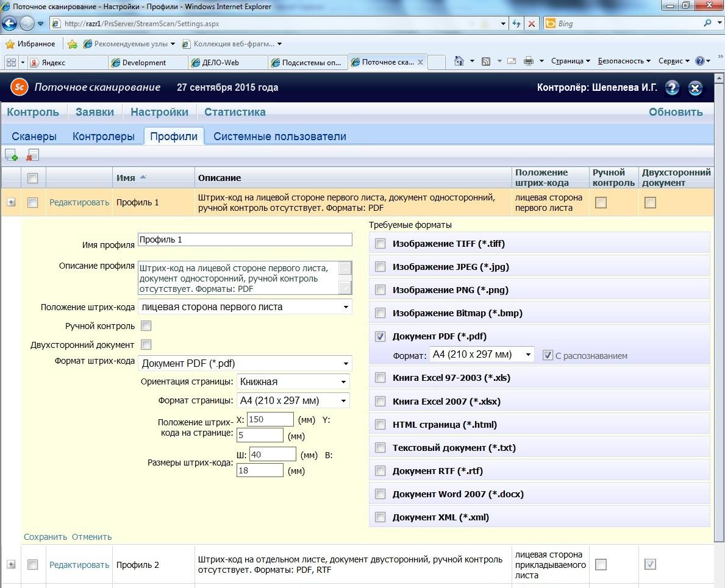Screen dimensions: 725x588
Task: Open help with the question mark icon
Action: point(672,88)
